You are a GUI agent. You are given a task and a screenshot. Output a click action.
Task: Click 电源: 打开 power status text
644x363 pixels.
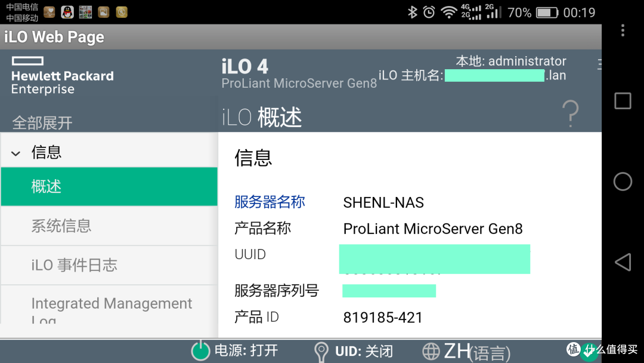(246, 350)
